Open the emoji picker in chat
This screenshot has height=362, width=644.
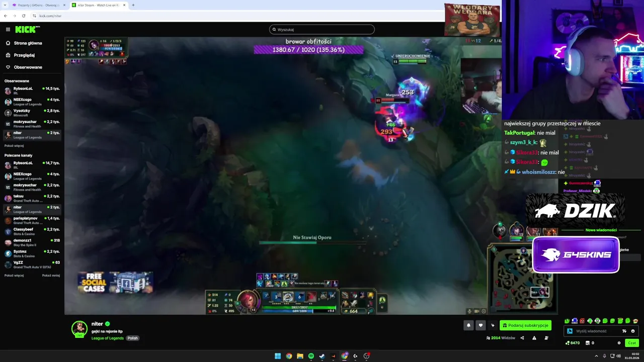coord(633,331)
